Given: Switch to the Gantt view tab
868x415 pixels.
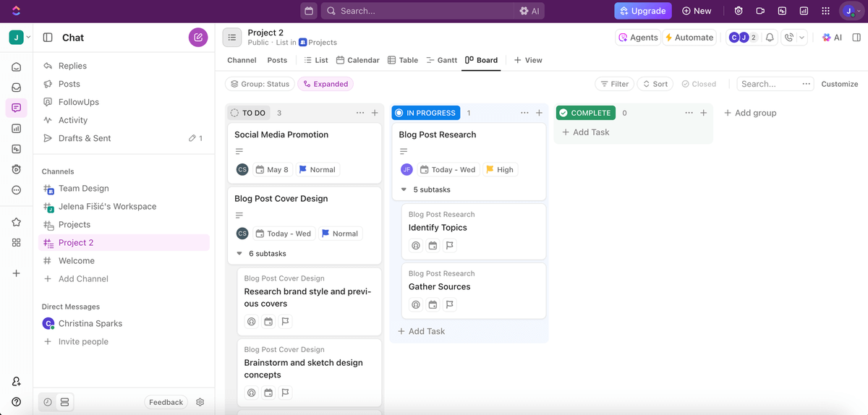Looking at the screenshot, I should tap(441, 60).
